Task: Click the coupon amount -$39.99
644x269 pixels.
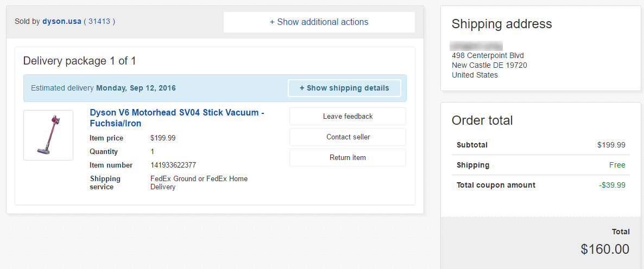Action: tap(612, 185)
